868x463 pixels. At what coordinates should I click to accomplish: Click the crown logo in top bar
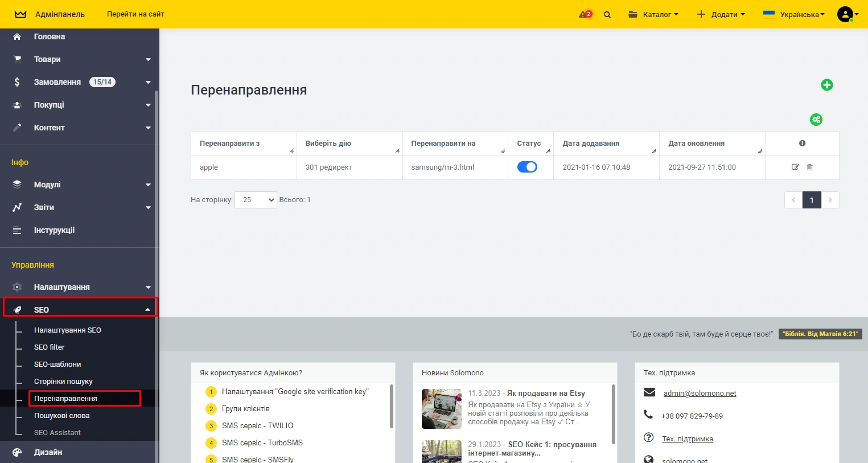point(20,14)
